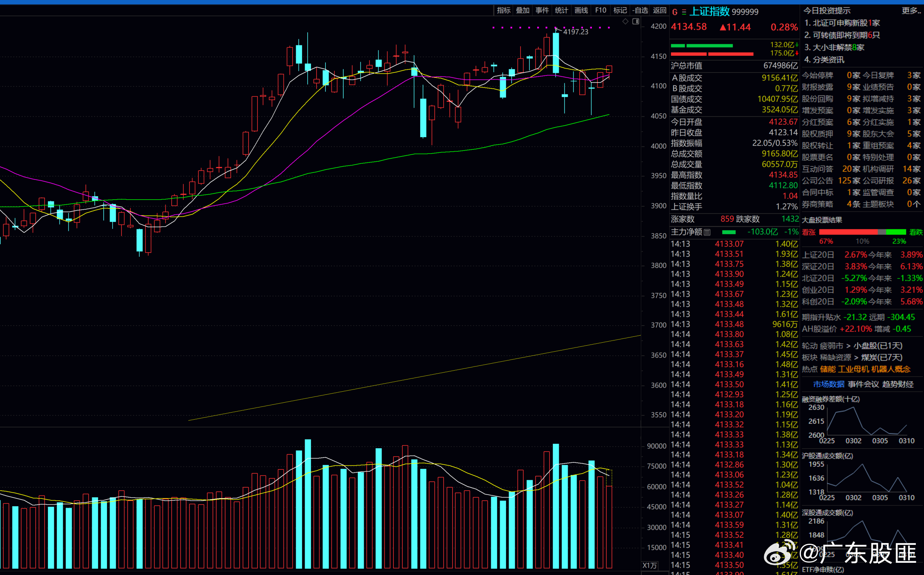Screen dimensions: 924x575
Task: Click the diamond icon above the chart
Action: tap(625, 21)
